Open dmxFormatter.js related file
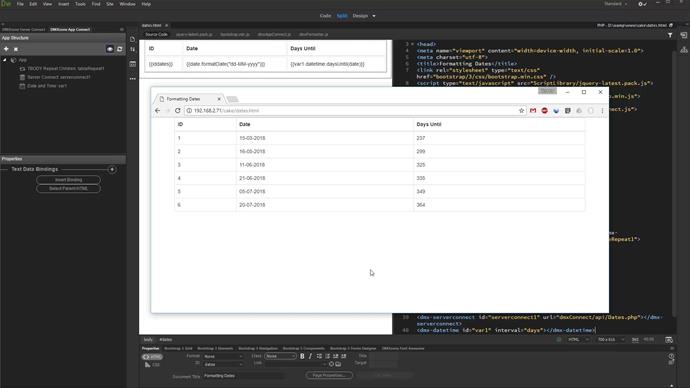Image resolution: width=690 pixels, height=388 pixels. (314, 34)
